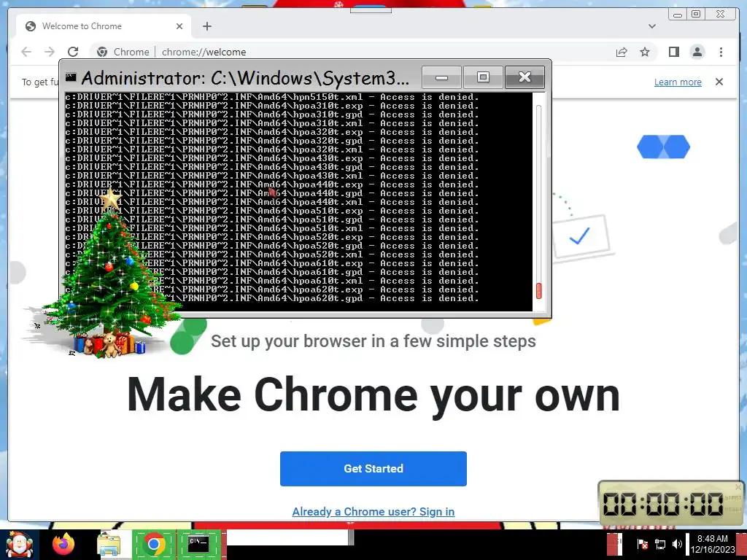Open the Santa Start button
The width and height of the screenshot is (747, 560).
(x=19, y=545)
